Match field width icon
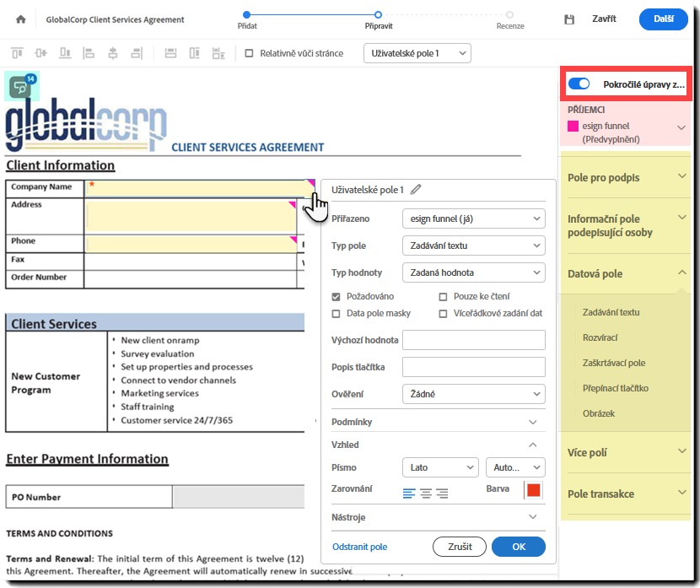The height and width of the screenshot is (588, 700). click(x=170, y=53)
